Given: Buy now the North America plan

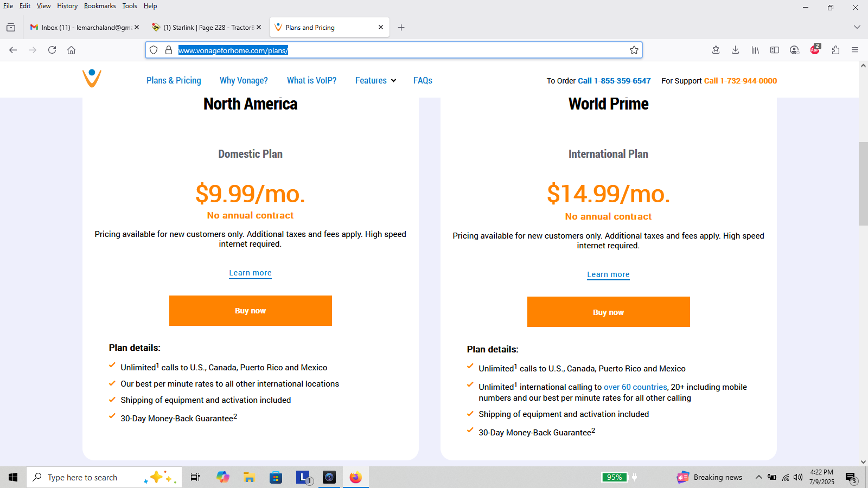Looking at the screenshot, I should click(251, 311).
